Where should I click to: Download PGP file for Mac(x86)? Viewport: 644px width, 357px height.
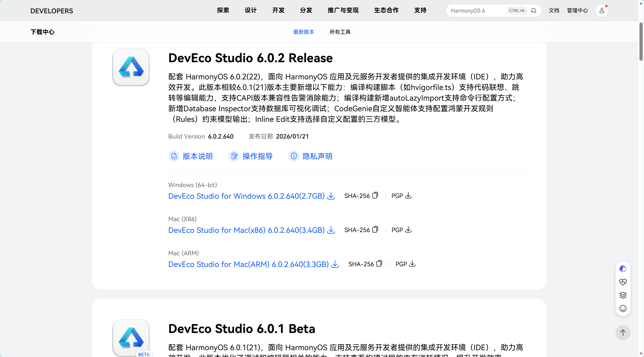tap(408, 230)
